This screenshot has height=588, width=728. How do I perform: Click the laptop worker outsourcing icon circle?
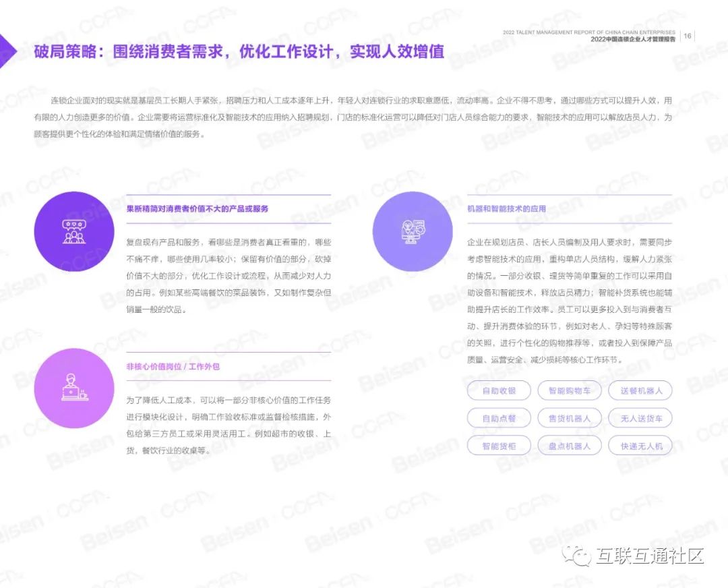coord(74,388)
